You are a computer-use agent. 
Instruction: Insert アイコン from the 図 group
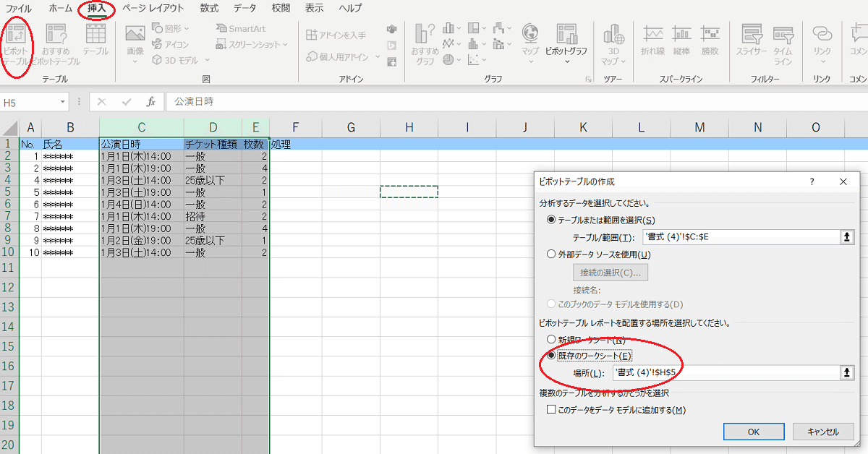pos(171,44)
